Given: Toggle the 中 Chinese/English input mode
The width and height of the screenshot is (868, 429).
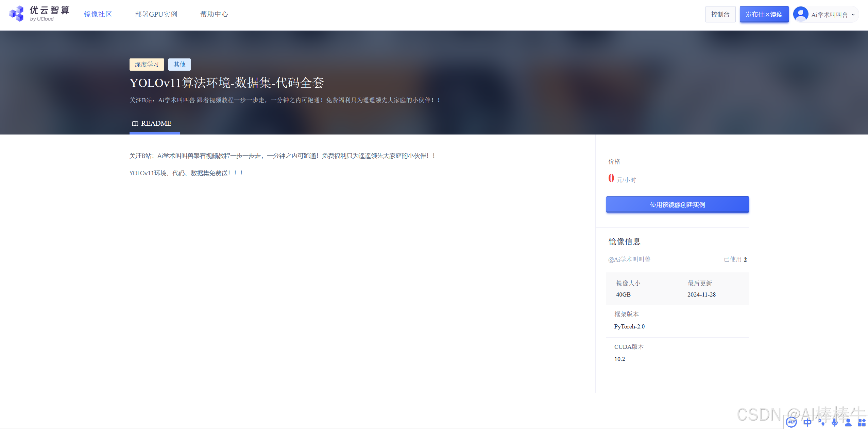Looking at the screenshot, I should [x=807, y=423].
